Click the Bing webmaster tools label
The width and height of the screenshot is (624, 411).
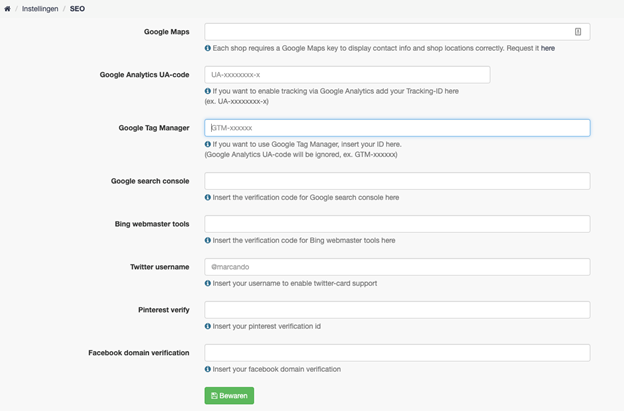point(152,224)
